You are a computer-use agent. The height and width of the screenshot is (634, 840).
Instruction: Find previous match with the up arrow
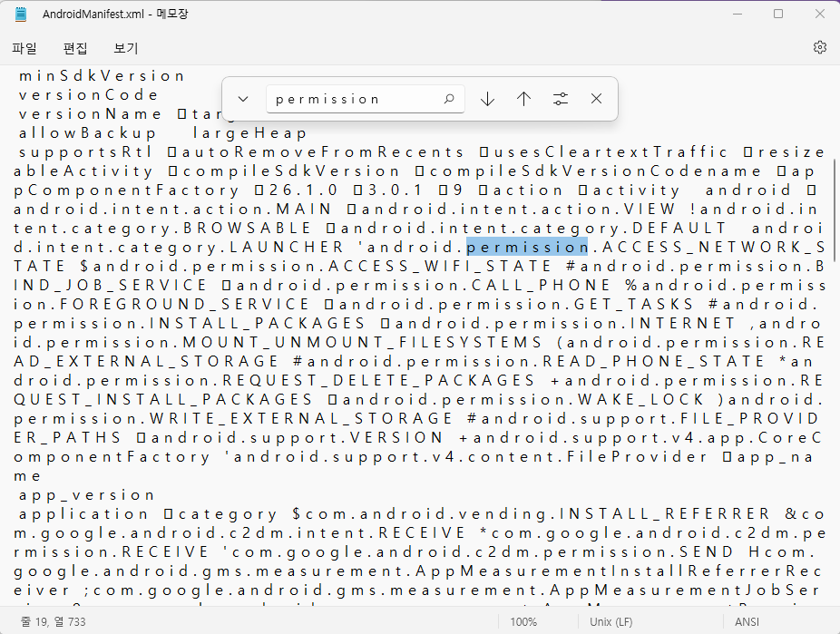click(x=524, y=99)
